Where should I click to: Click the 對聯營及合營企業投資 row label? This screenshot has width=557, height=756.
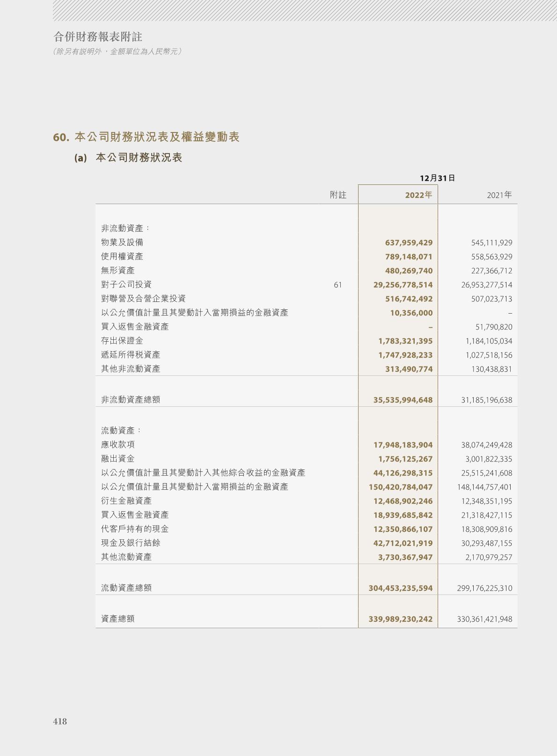143,299
